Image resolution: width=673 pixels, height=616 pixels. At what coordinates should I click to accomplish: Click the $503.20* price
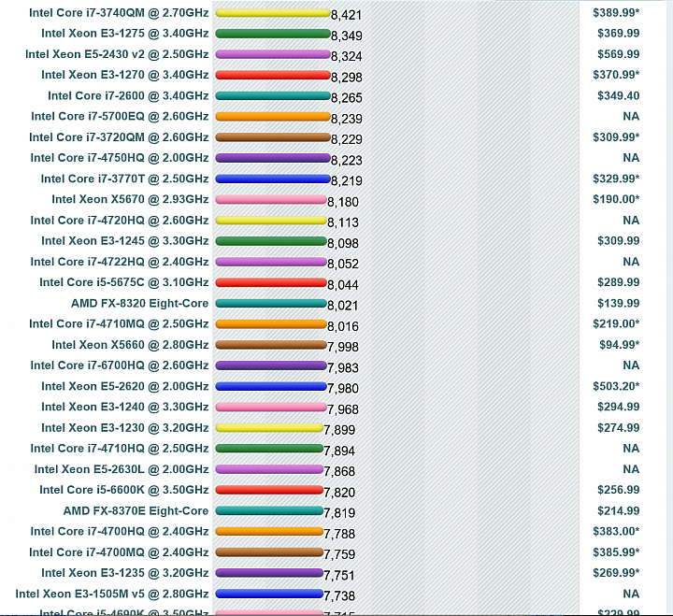[x=616, y=386]
